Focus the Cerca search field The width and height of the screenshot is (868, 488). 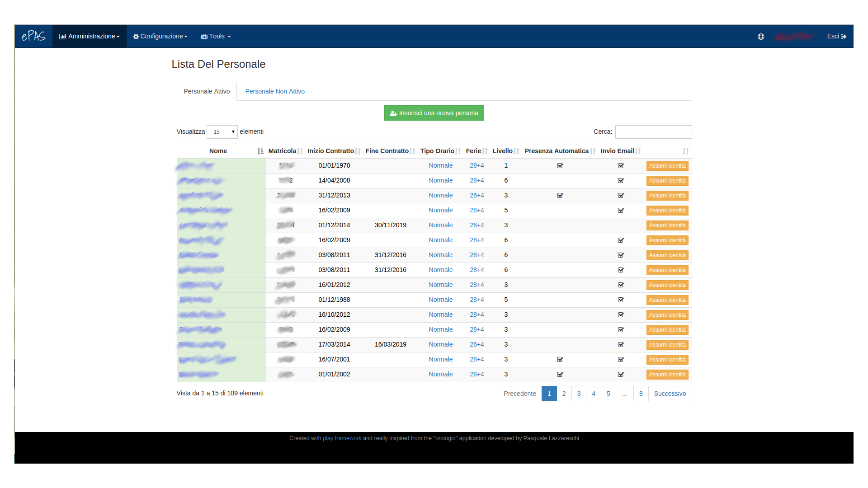(x=653, y=132)
